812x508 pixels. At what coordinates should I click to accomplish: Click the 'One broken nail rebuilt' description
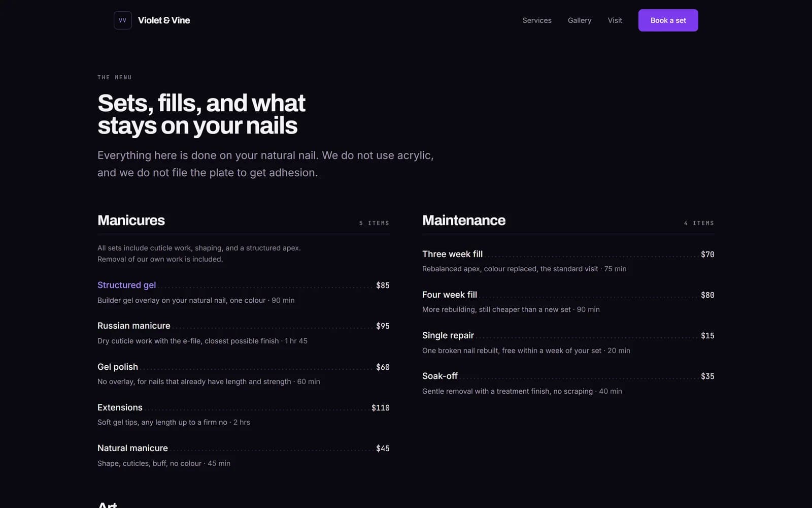tap(526, 351)
